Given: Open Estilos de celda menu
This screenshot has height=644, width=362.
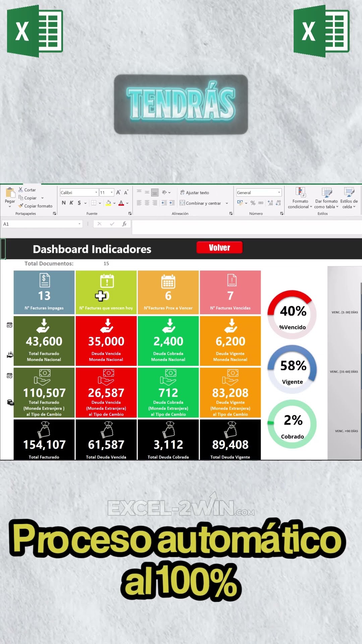Looking at the screenshot, I should [x=349, y=198].
